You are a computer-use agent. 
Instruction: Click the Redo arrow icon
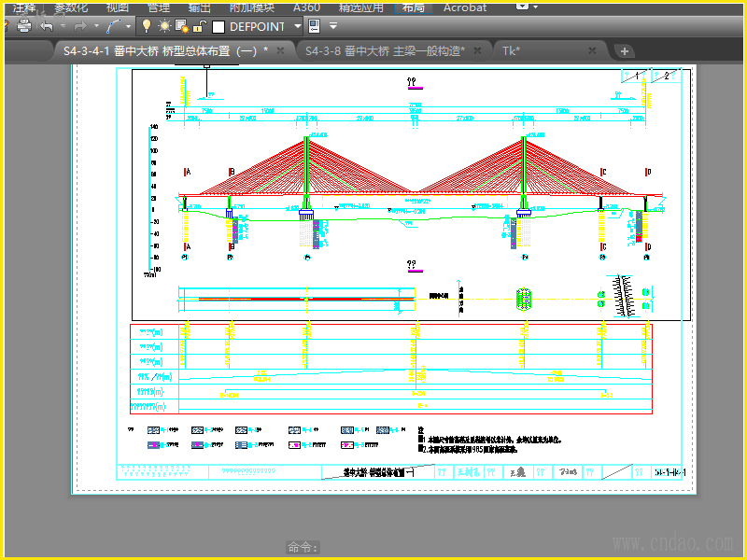tap(80, 26)
